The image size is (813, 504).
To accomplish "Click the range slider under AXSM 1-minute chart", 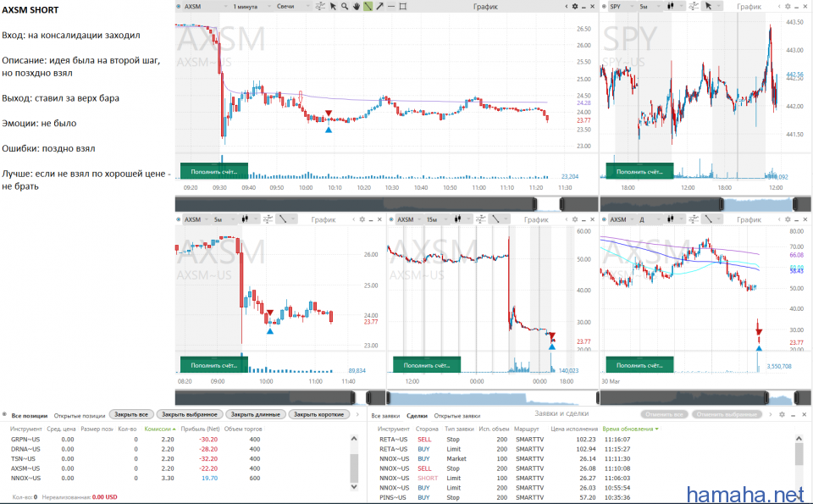I will tap(386, 204).
